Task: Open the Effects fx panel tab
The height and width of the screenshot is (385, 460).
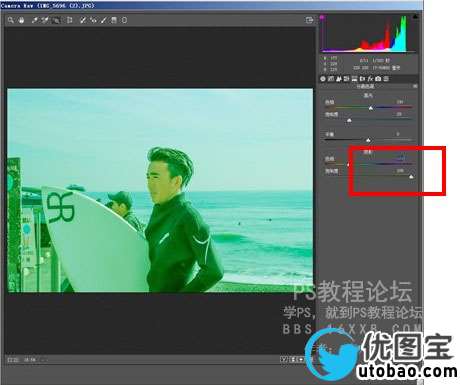Action: click(370, 79)
